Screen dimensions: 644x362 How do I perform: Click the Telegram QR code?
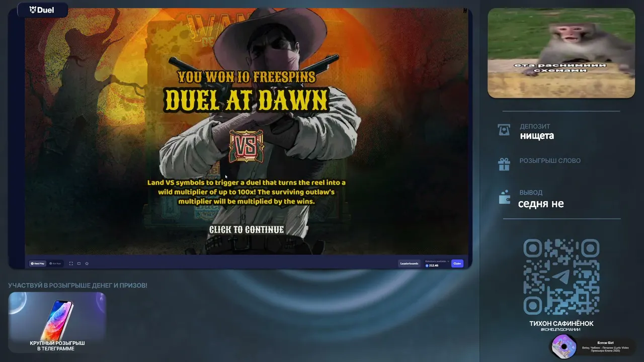[561, 277]
